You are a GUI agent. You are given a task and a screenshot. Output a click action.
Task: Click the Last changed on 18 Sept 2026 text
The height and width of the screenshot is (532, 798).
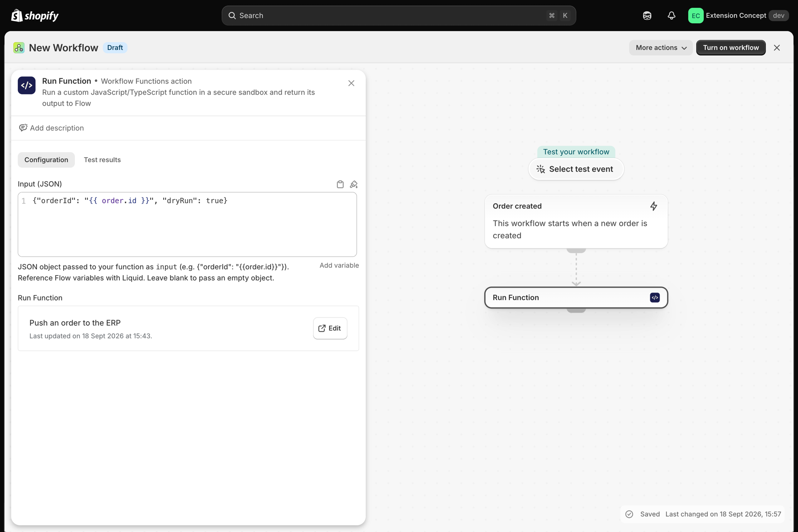pyautogui.click(x=723, y=514)
